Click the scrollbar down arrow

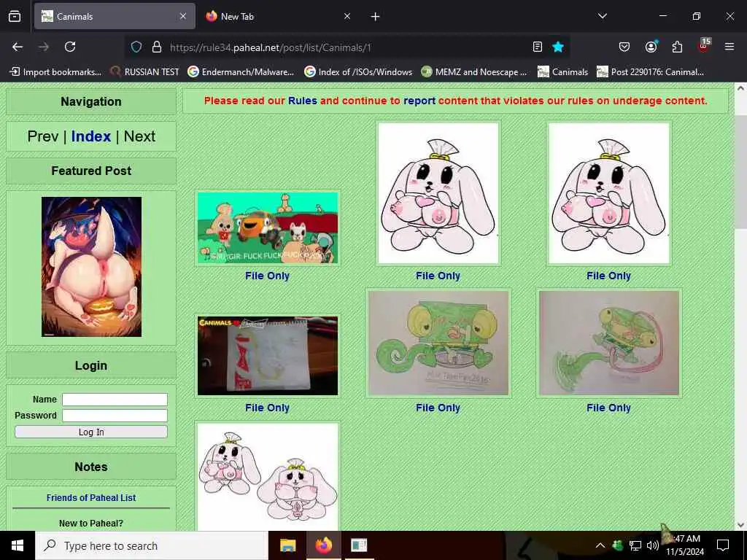[x=741, y=525]
